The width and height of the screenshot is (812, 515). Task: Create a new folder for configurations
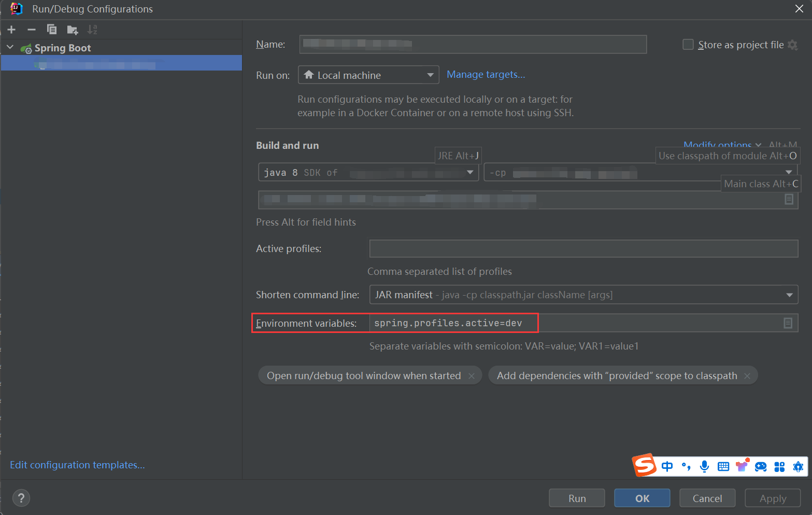tap(72, 30)
